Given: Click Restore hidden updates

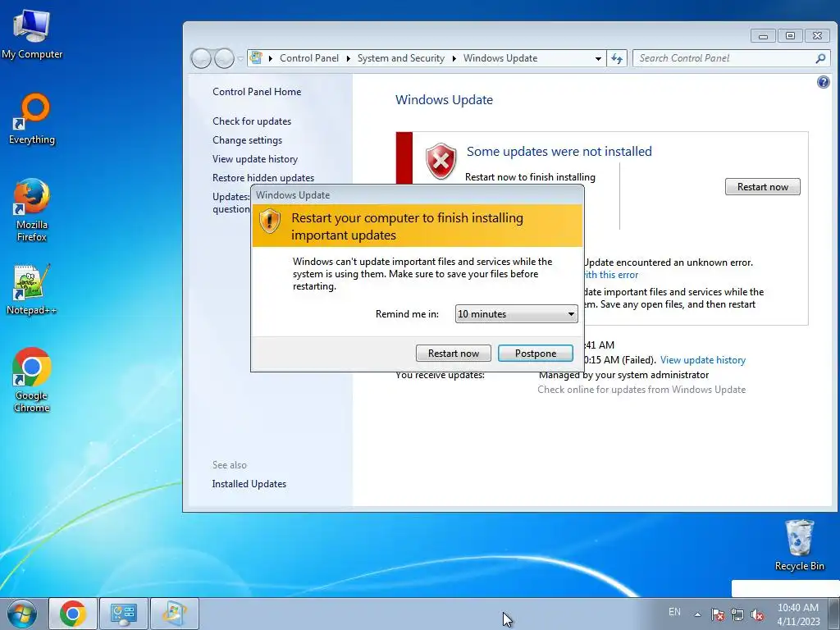Looking at the screenshot, I should [263, 178].
